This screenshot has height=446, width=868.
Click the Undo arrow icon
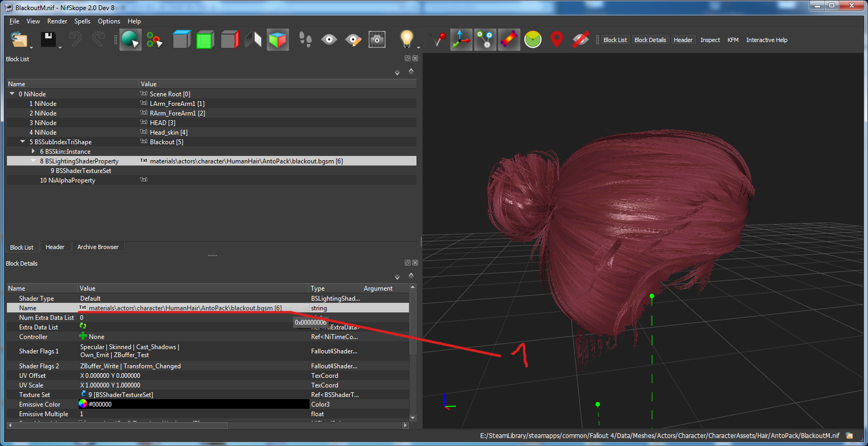(x=75, y=40)
